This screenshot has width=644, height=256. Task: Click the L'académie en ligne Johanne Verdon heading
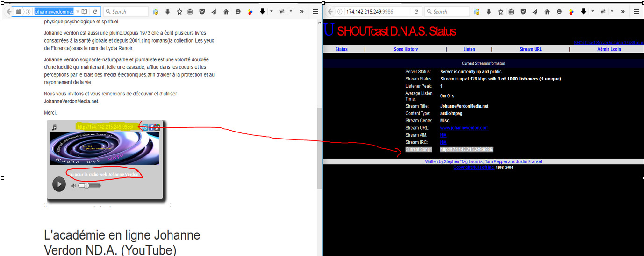(122, 242)
